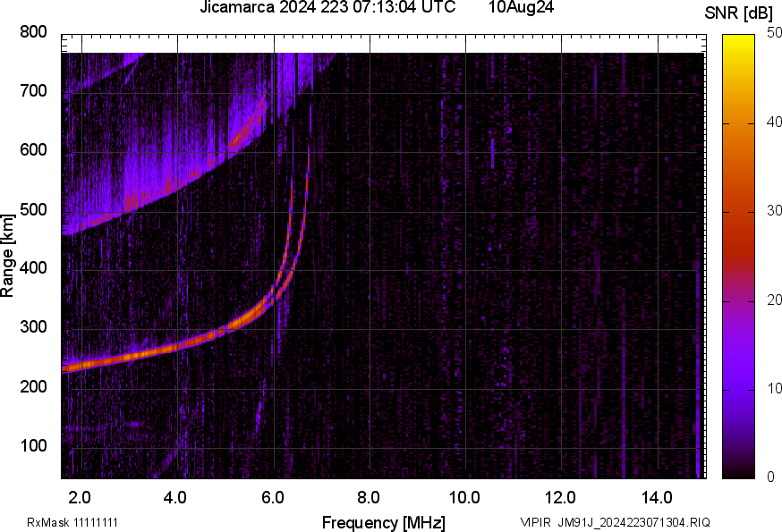Click the 'SNR [dB]' colorbar title
The height and width of the screenshot is (532, 782).
click(x=739, y=13)
